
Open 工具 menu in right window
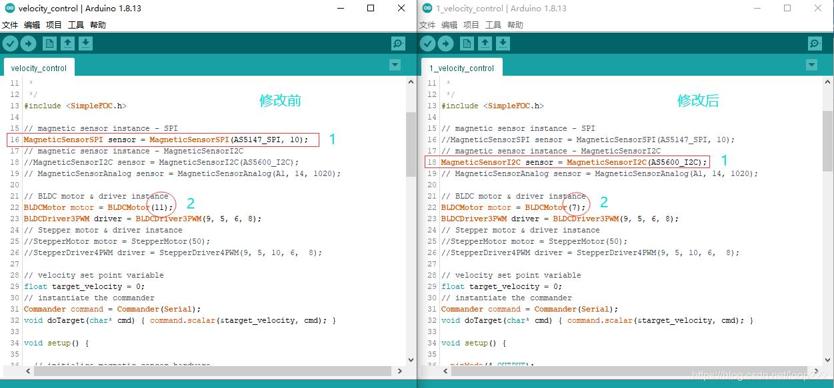pyautogui.click(x=493, y=25)
